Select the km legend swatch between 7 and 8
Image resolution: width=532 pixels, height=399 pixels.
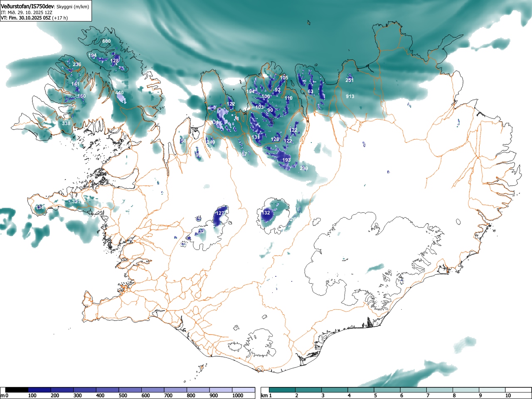439,390
